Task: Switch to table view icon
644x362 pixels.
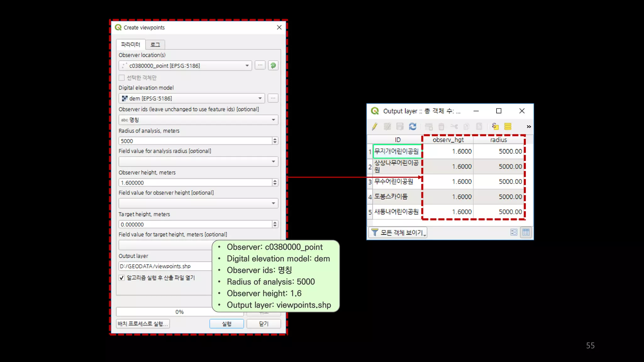Action: pos(526,233)
